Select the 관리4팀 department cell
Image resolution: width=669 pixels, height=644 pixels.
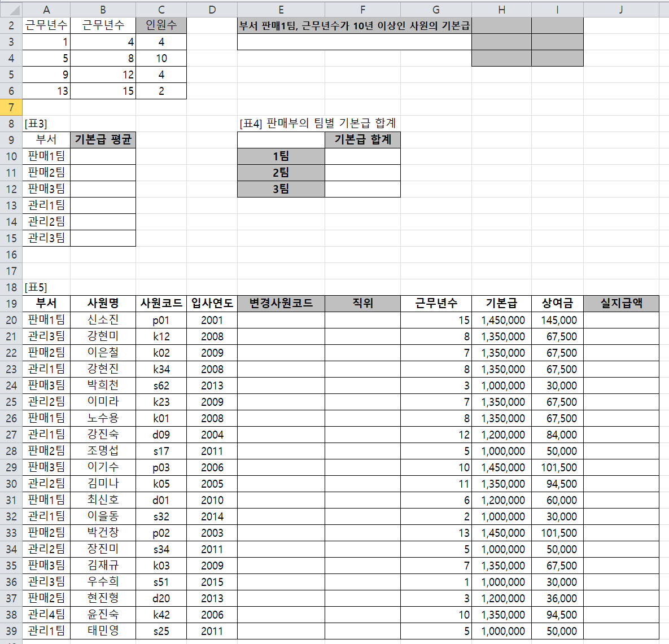click(46, 615)
